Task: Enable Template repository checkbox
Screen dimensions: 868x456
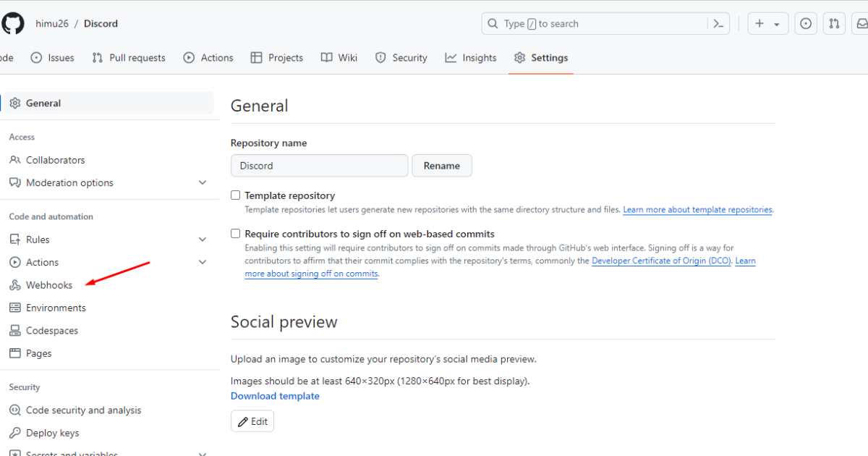Action: pyautogui.click(x=235, y=195)
